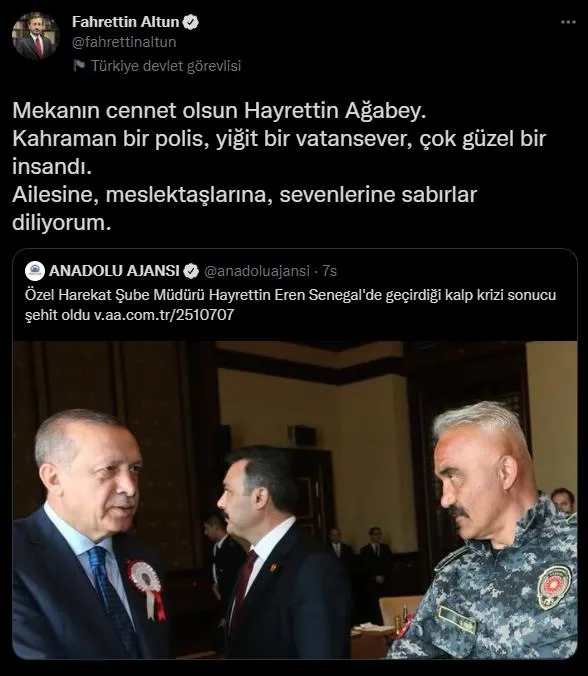The width and height of the screenshot is (588, 676).
Task: Select the main tweet text starting Mekanın cennet
Action: tap(279, 166)
